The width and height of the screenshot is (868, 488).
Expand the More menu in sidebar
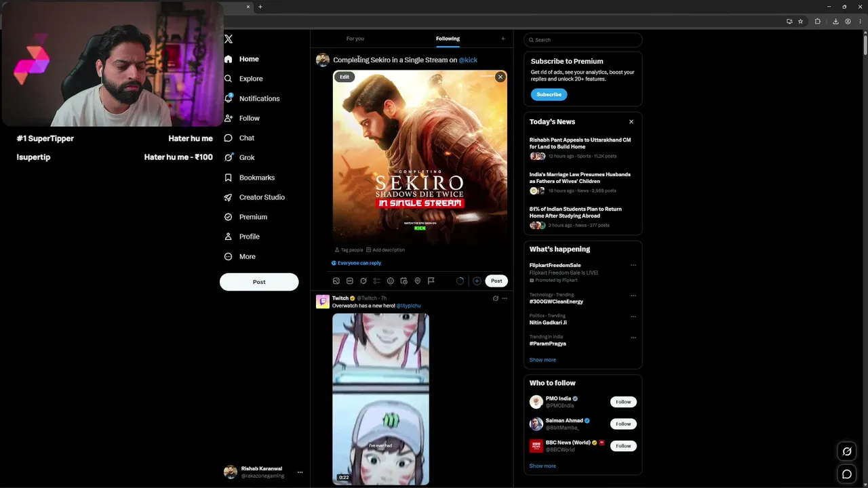point(240,257)
